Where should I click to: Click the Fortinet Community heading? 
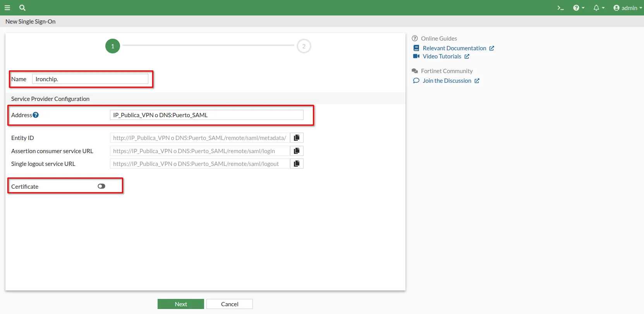tap(447, 71)
